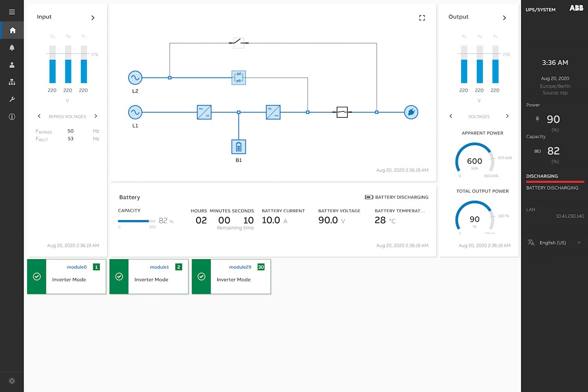Open the user account sidebar icon
The height and width of the screenshot is (392, 588).
[11, 65]
